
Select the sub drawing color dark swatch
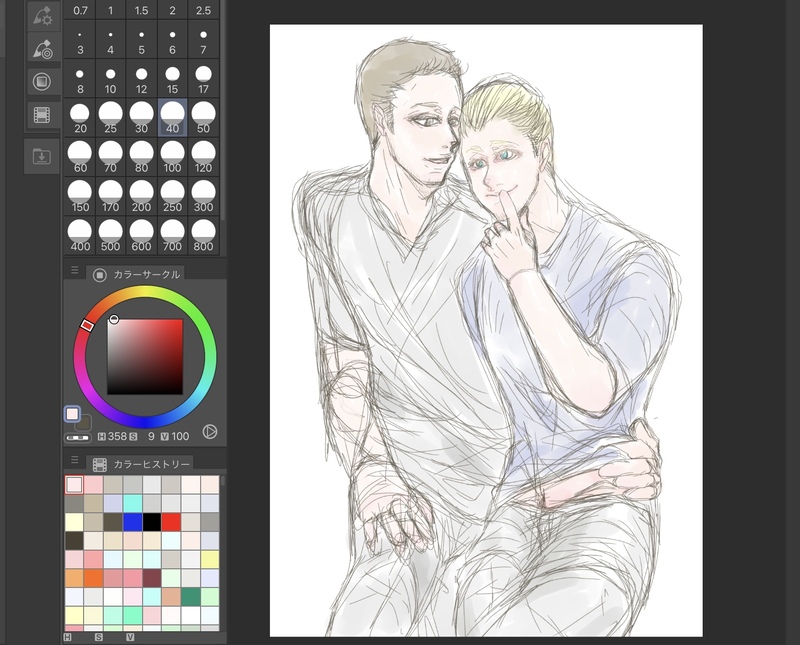[84, 423]
